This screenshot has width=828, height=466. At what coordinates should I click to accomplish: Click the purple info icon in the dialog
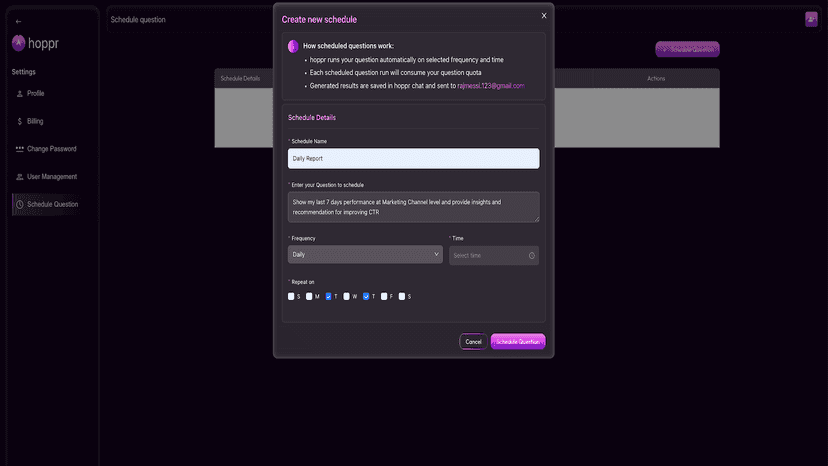tap(293, 46)
